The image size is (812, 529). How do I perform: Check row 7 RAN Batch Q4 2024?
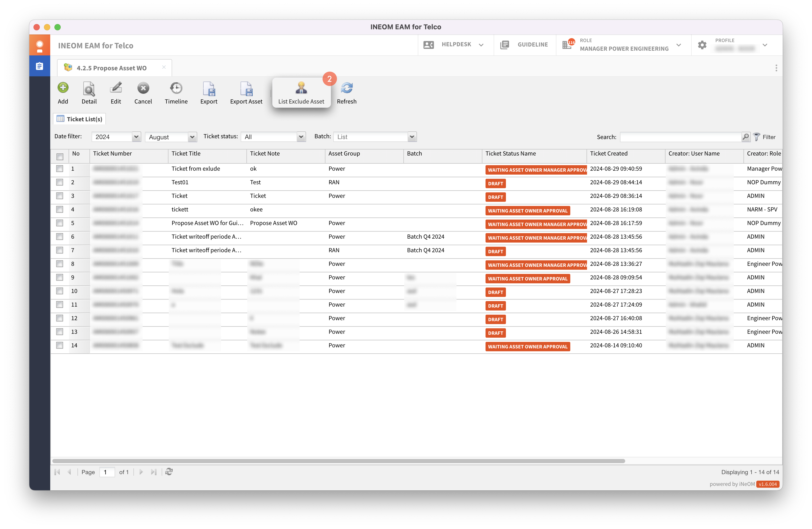coord(60,250)
